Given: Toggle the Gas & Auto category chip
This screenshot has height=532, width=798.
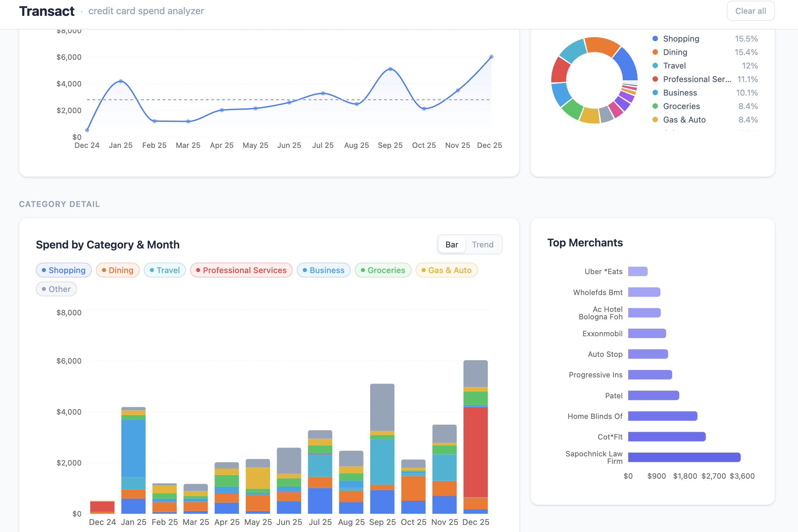Looking at the screenshot, I should point(447,270).
